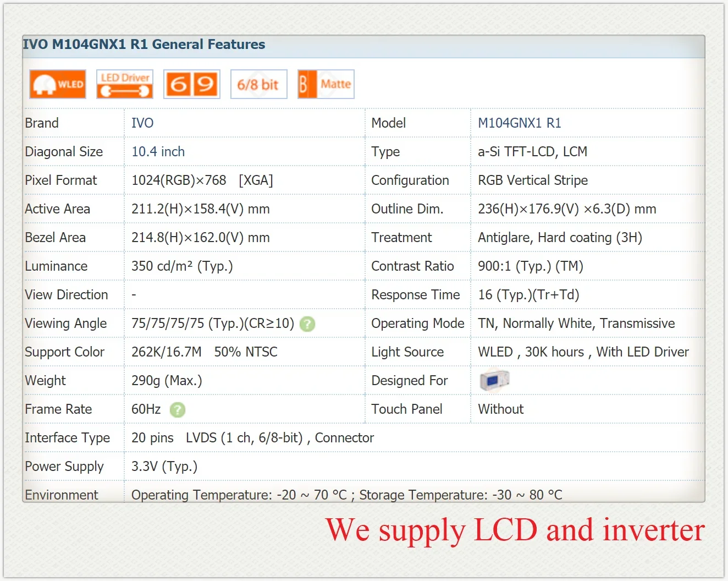Click the Designed For row label
The width and height of the screenshot is (728, 581).
410,381
